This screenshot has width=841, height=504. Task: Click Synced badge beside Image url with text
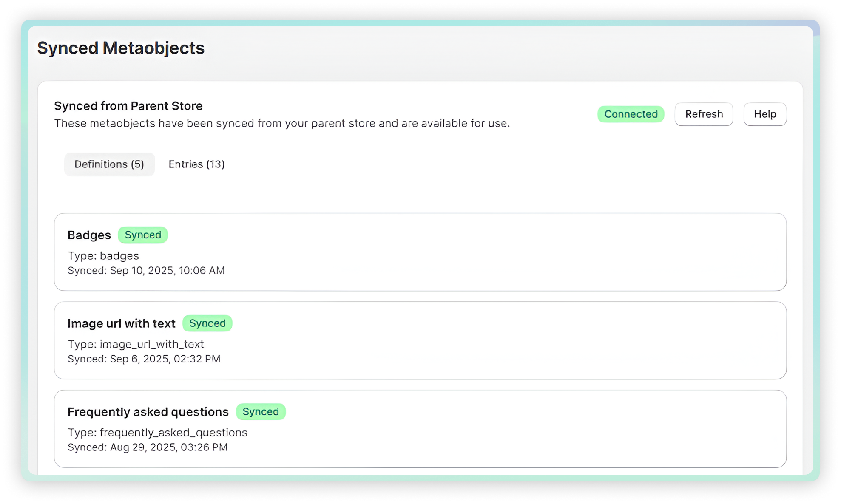tap(207, 323)
